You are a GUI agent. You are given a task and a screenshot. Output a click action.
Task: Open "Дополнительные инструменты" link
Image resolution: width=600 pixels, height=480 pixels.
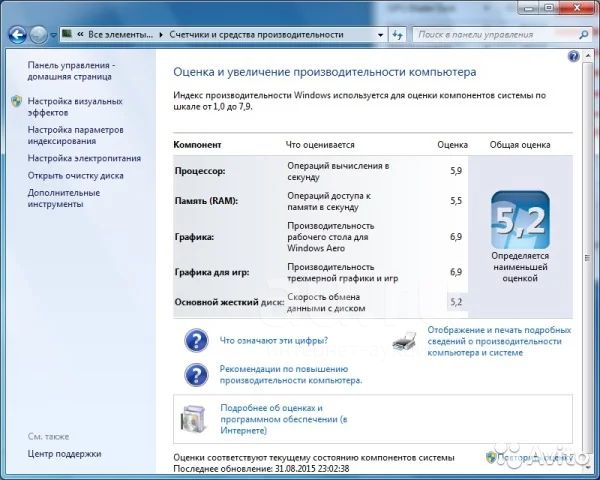coord(64,198)
